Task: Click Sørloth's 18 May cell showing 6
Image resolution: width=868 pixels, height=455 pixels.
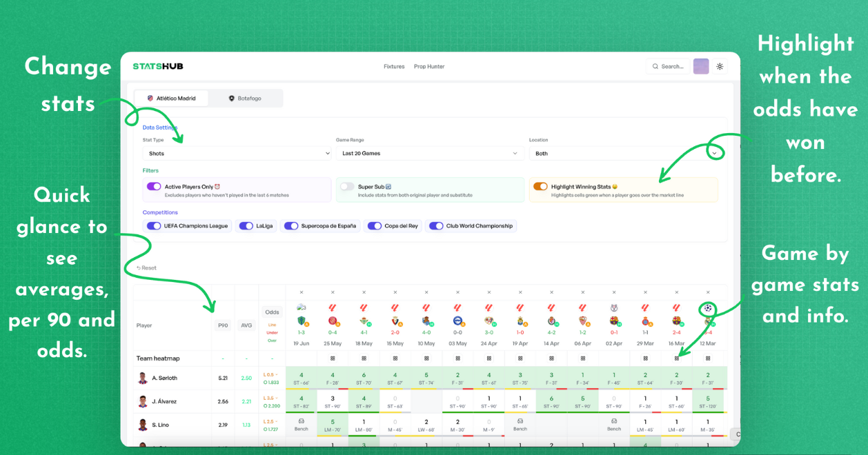Action: coord(364,378)
